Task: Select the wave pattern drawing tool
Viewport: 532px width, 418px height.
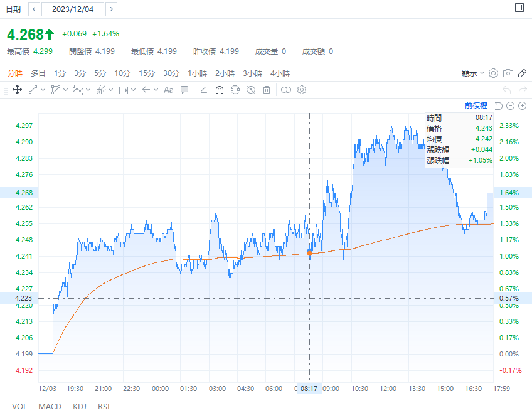Action: tap(78, 90)
